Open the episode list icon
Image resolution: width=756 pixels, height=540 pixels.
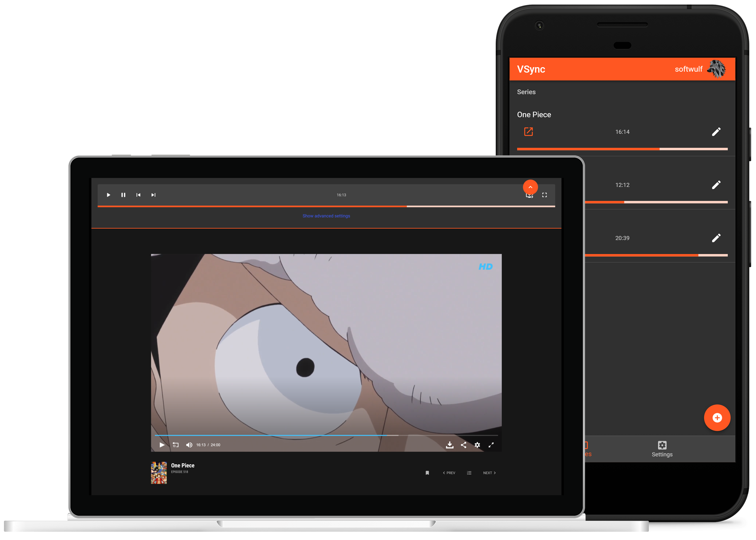[469, 473]
